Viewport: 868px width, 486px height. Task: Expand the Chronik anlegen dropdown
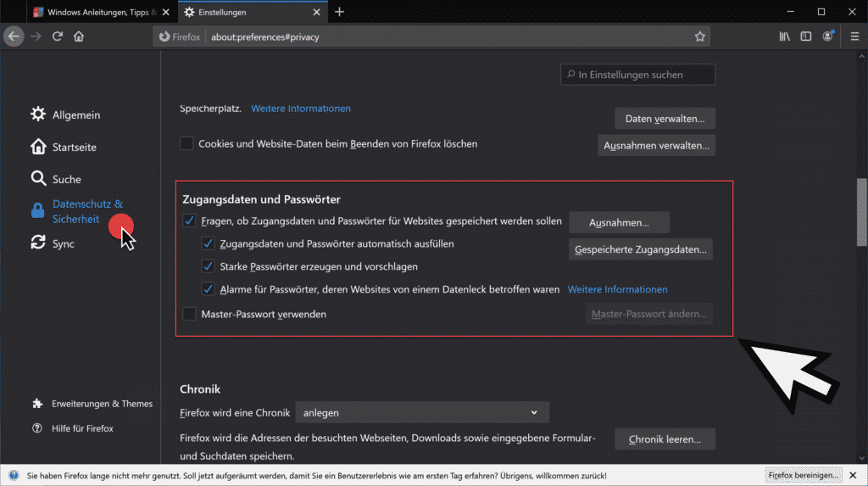(422, 412)
